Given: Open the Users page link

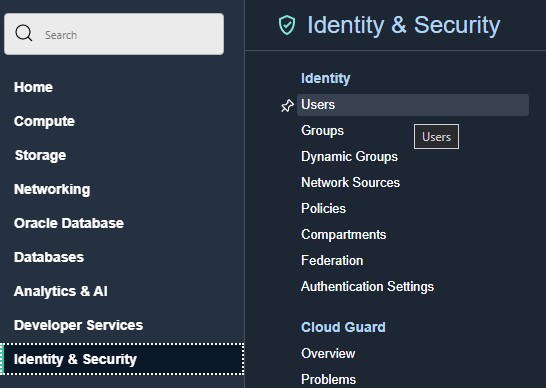Looking at the screenshot, I should tap(413, 105).
